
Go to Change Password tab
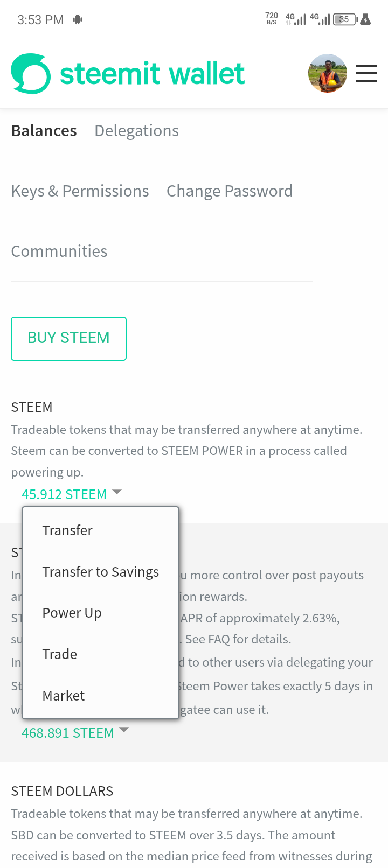[230, 191]
